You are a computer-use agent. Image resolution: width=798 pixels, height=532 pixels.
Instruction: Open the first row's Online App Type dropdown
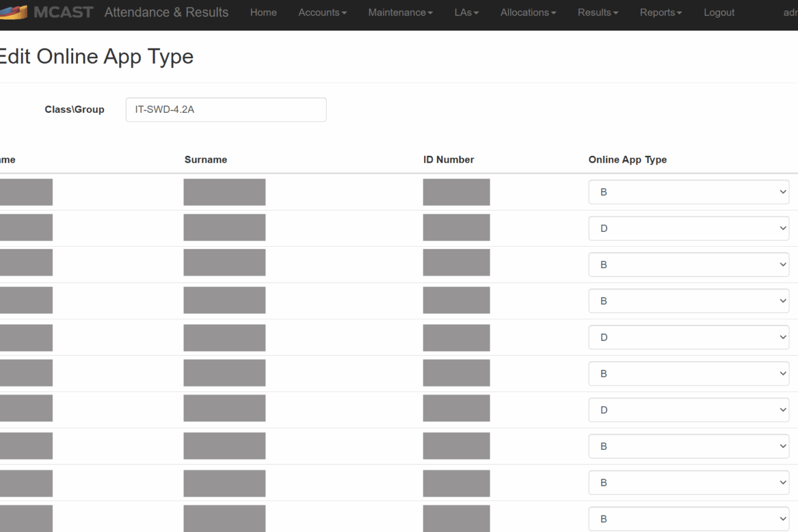688,192
